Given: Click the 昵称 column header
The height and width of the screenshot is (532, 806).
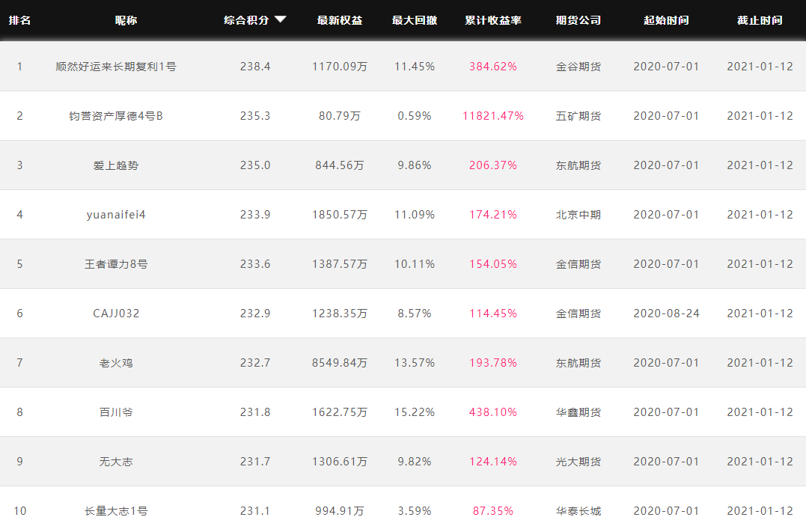Looking at the screenshot, I should pyautogui.click(x=126, y=20).
